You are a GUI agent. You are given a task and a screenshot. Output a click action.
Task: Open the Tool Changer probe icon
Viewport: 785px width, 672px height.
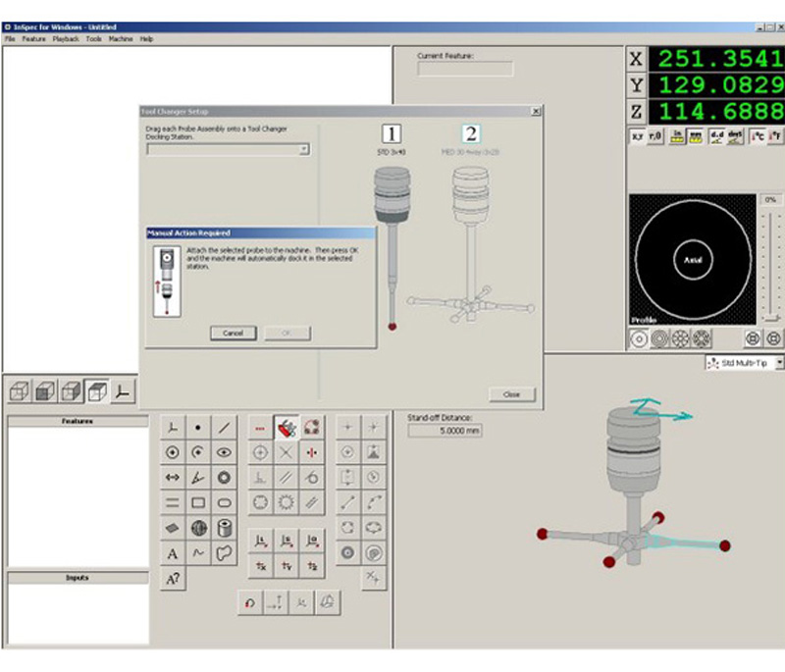click(x=287, y=428)
